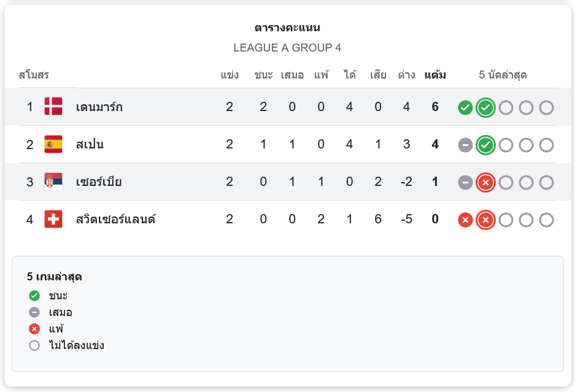This screenshot has height=392, width=575.
Task: Open the เดนมาร์ก team link
Action: coord(99,107)
